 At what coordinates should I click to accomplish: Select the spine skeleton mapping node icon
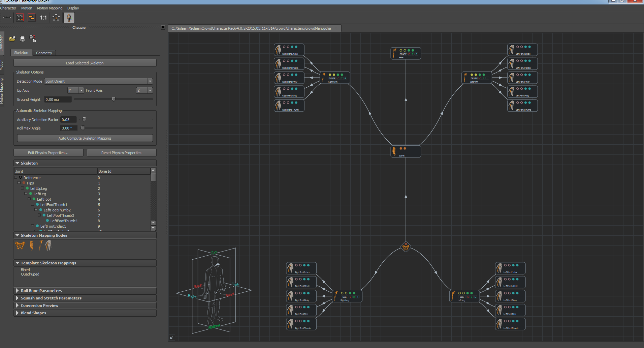tap(31, 245)
